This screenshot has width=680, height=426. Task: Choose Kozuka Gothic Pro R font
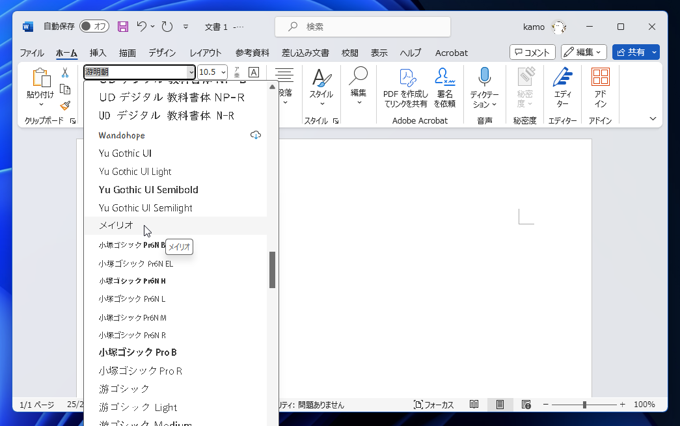[176, 371]
